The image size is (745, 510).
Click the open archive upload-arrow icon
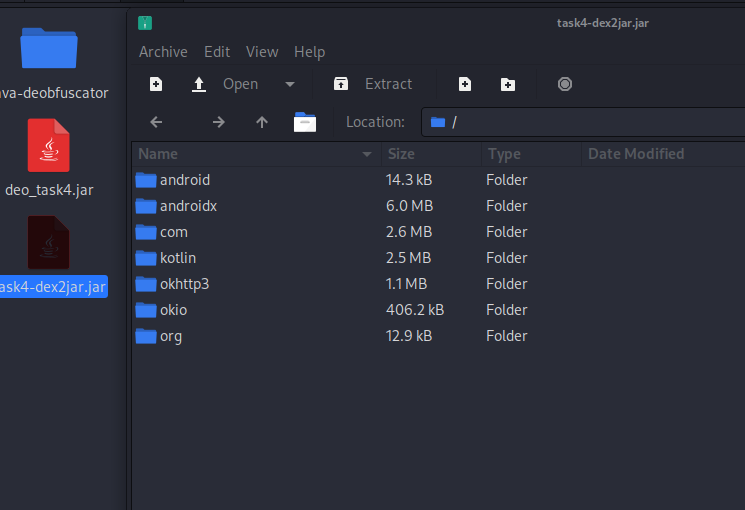[199, 85]
